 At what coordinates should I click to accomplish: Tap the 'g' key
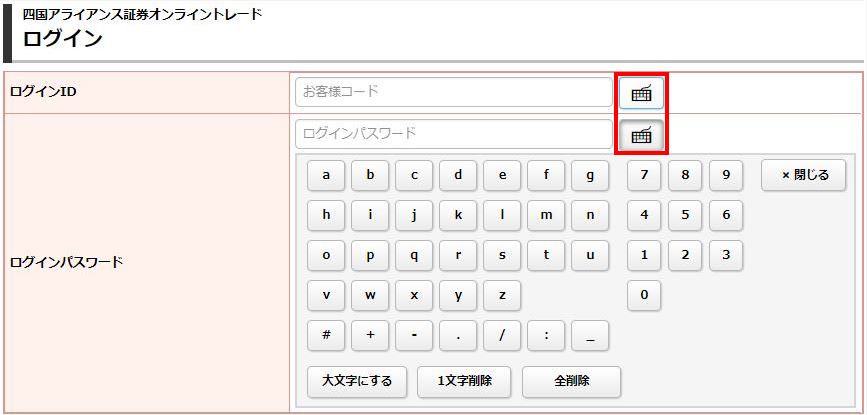[x=590, y=175]
